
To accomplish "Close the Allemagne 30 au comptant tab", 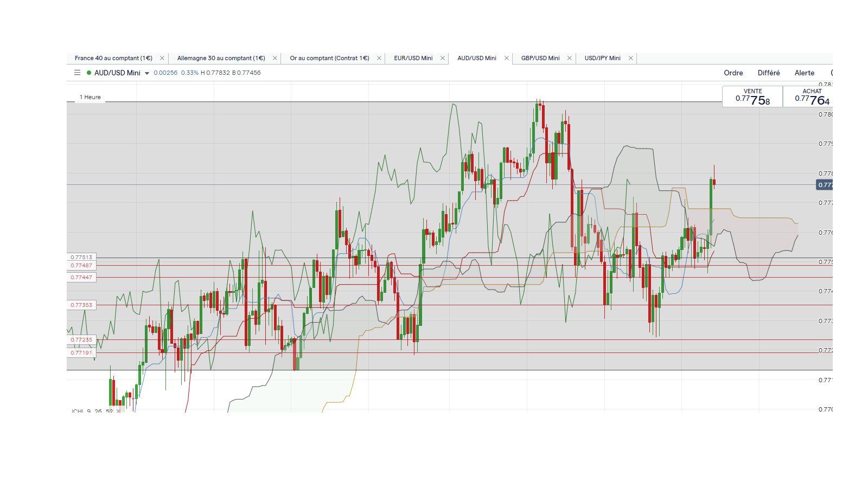I will pos(275,58).
